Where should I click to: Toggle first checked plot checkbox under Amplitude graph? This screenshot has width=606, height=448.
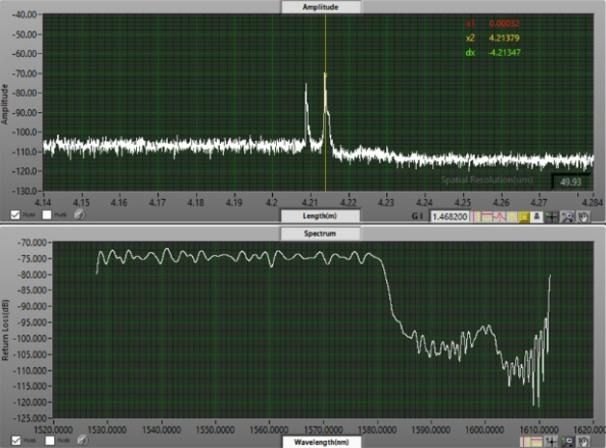(x=14, y=214)
